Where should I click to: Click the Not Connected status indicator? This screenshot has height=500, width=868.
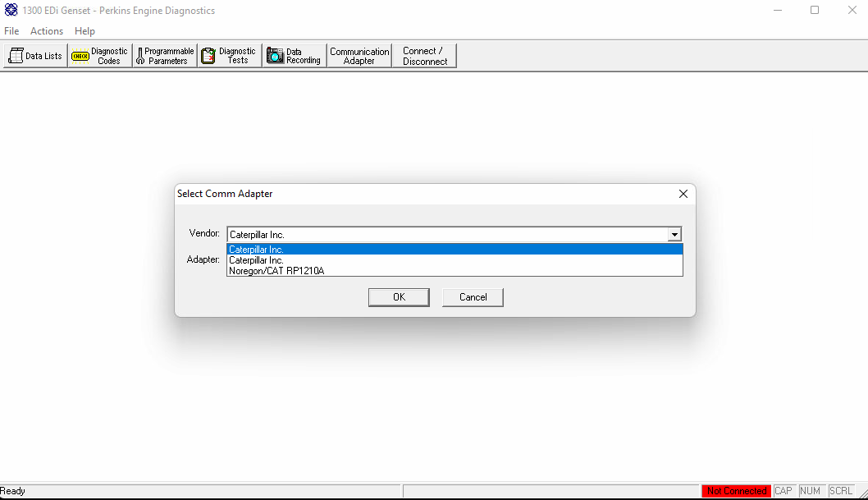click(736, 491)
